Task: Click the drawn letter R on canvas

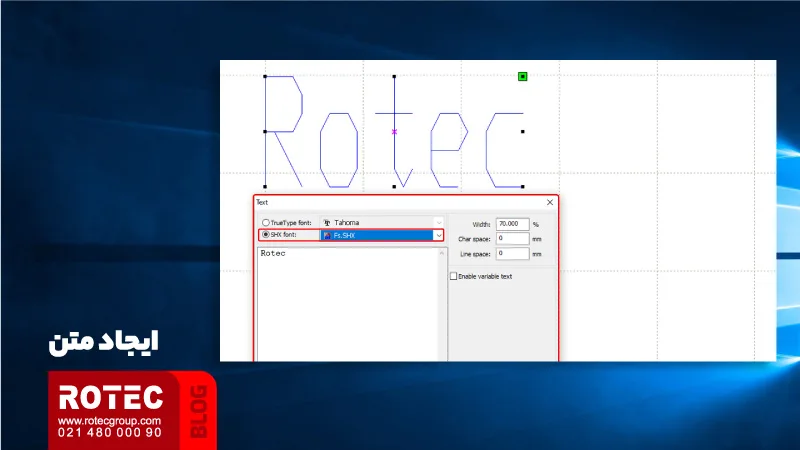Action: click(284, 132)
